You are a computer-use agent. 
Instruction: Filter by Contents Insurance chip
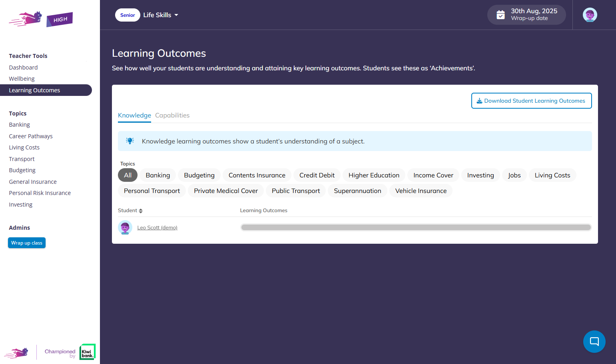257,175
